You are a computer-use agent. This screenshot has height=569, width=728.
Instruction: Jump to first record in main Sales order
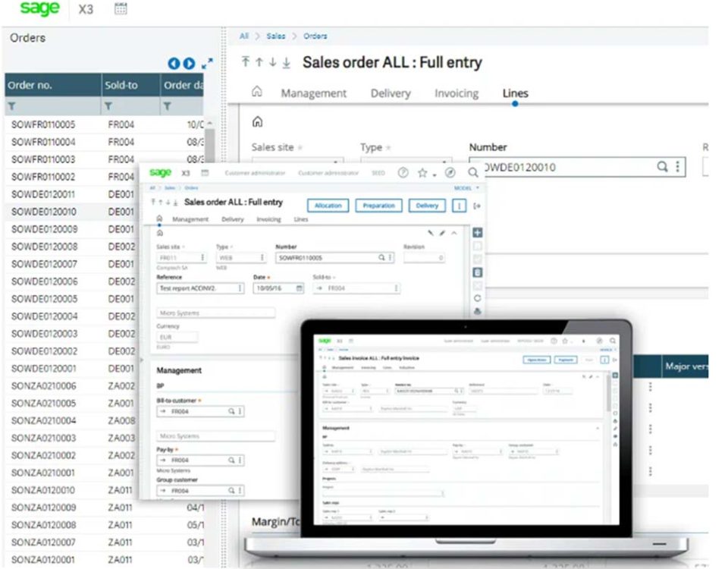[246, 61]
